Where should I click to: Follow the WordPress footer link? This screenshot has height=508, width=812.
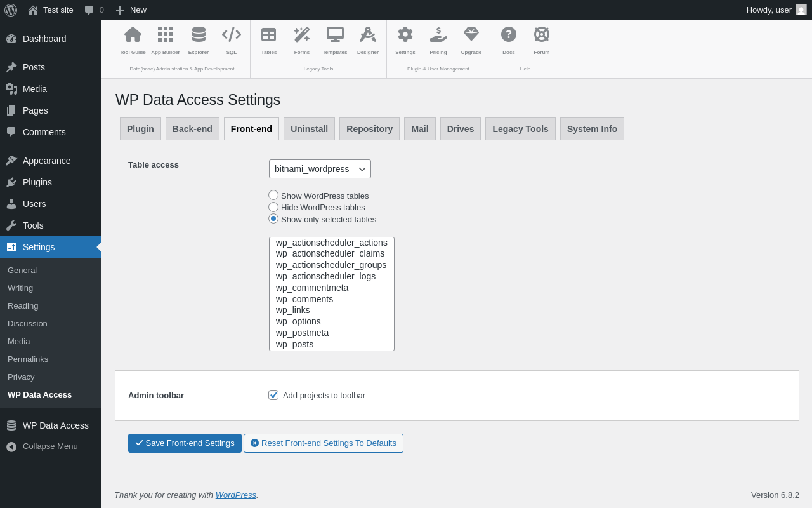[x=236, y=495]
